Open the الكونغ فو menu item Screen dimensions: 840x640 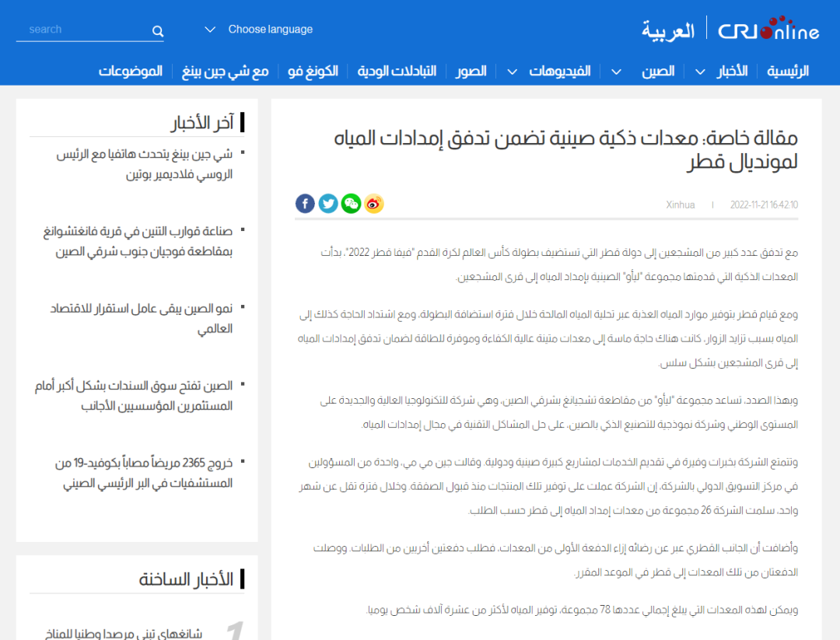pyautogui.click(x=313, y=71)
